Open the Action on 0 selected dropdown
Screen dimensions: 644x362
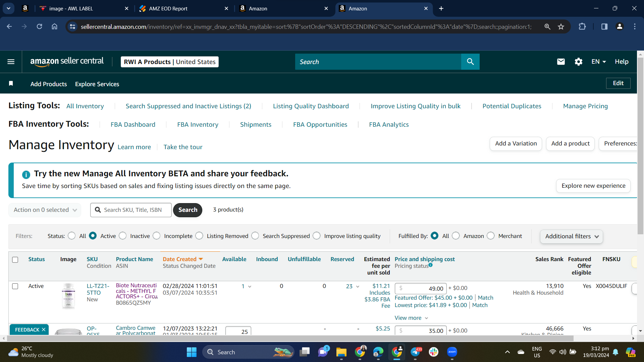(45, 210)
